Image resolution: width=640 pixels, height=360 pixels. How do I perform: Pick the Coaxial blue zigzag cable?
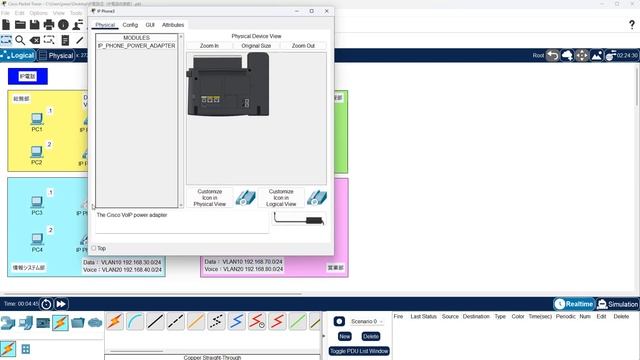[x=237, y=322]
